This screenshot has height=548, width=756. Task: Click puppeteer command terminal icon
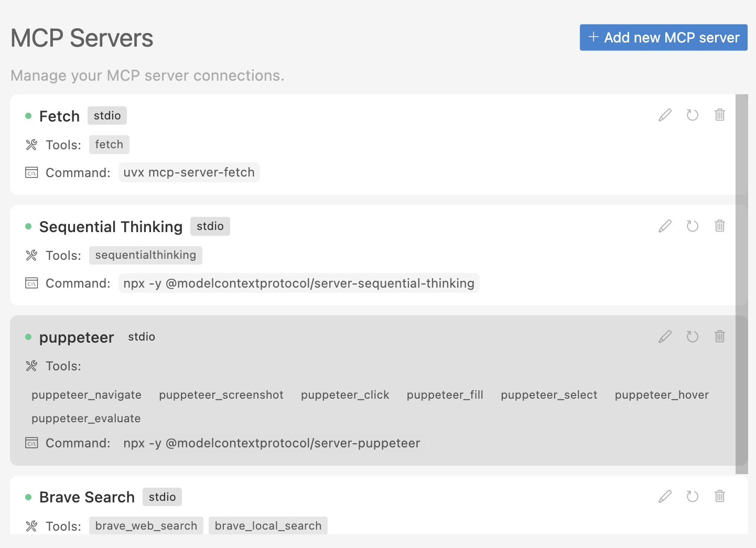31,443
